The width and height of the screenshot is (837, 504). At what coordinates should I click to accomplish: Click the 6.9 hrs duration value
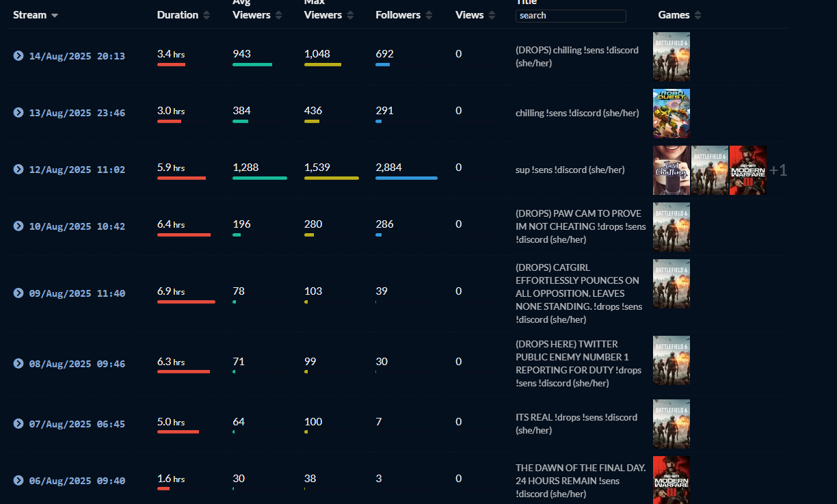coord(171,291)
